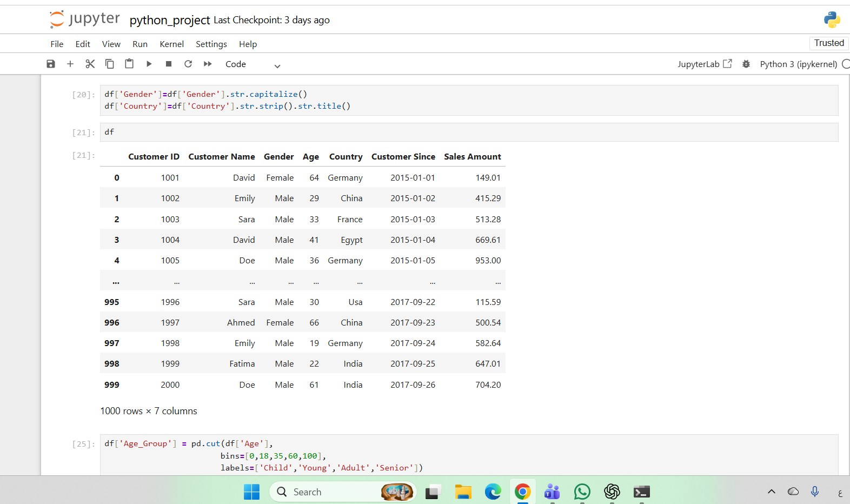Open the Kernel menu
Screen dimensions: 850x504
pos(171,44)
